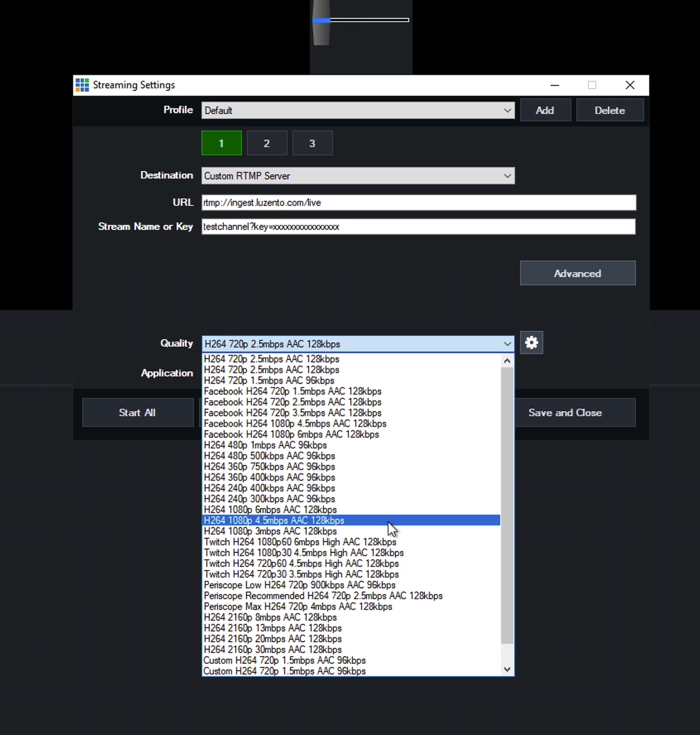Minimize the Streaming Settings window
The height and width of the screenshot is (735, 700).
[x=555, y=85]
